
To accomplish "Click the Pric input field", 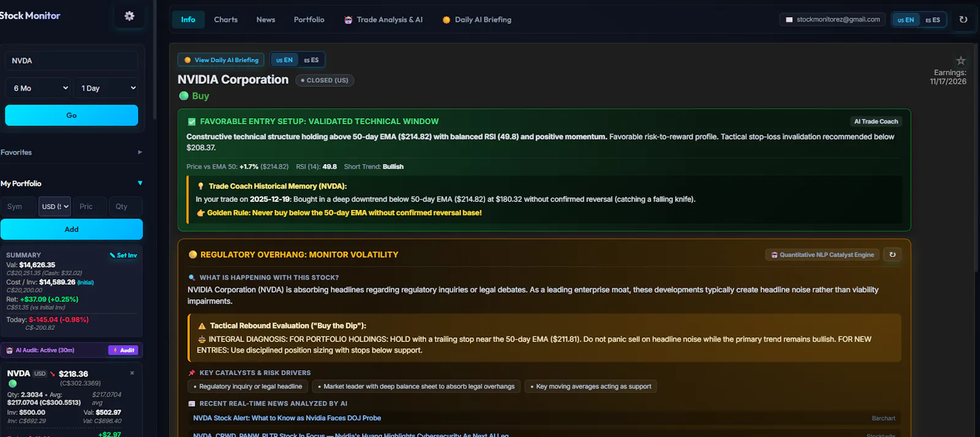I will pyautogui.click(x=90, y=207).
